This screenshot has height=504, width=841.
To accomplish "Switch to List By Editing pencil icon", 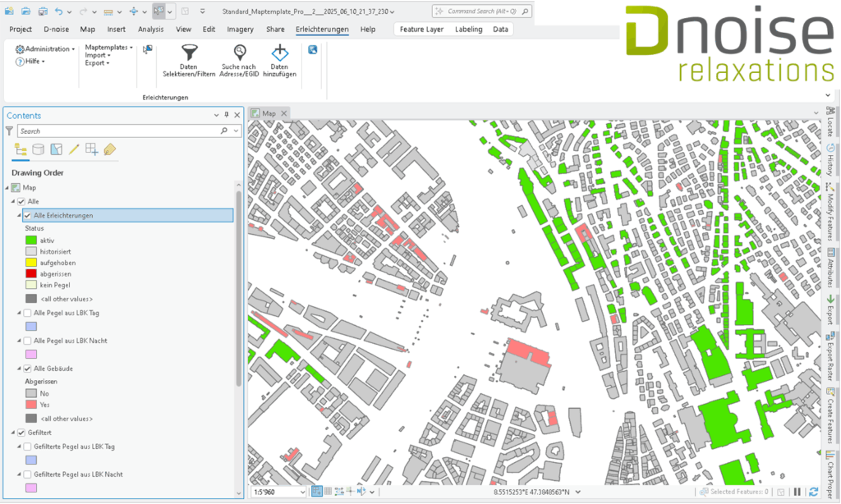I will pyautogui.click(x=74, y=149).
